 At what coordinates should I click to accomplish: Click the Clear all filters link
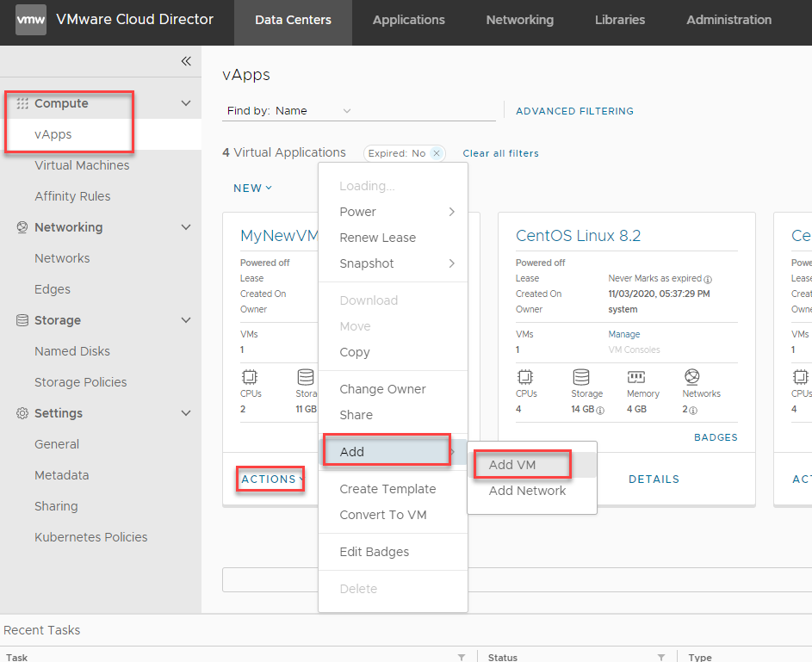[x=501, y=153]
